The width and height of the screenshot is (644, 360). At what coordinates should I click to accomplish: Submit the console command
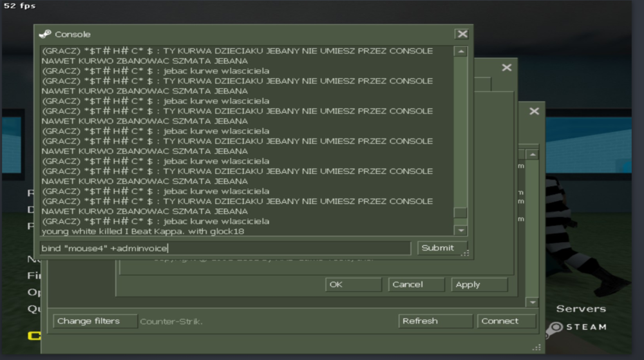pos(442,248)
